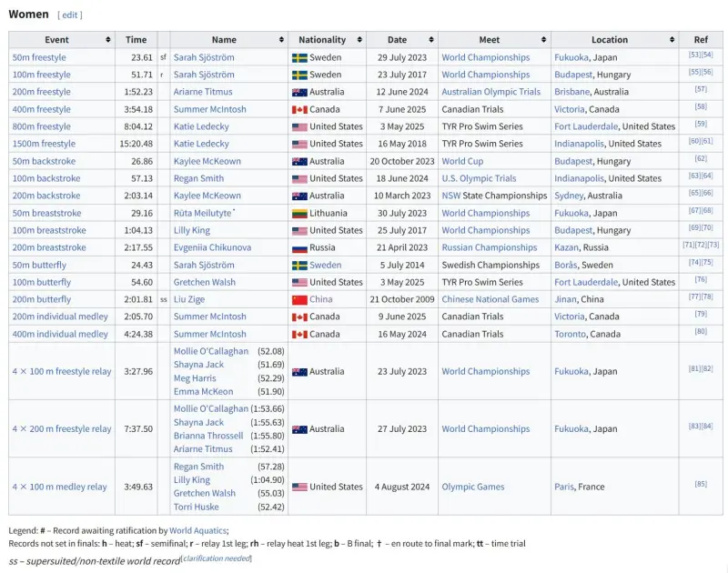Sort table by Event column arrows
The width and height of the screenshot is (728, 573).
[x=107, y=40]
